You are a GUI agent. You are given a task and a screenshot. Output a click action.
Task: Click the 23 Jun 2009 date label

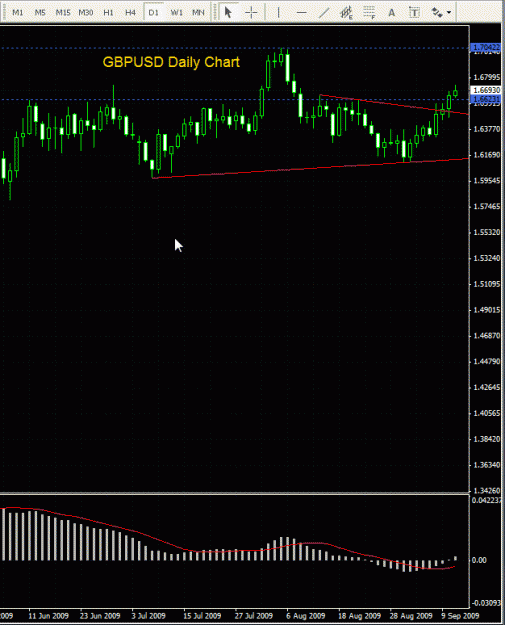pos(100,616)
